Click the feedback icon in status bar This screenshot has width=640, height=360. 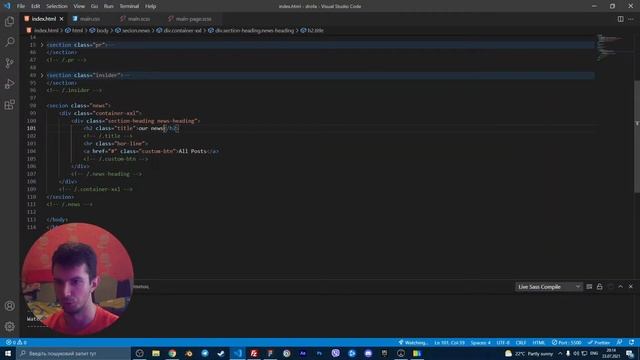(620, 342)
